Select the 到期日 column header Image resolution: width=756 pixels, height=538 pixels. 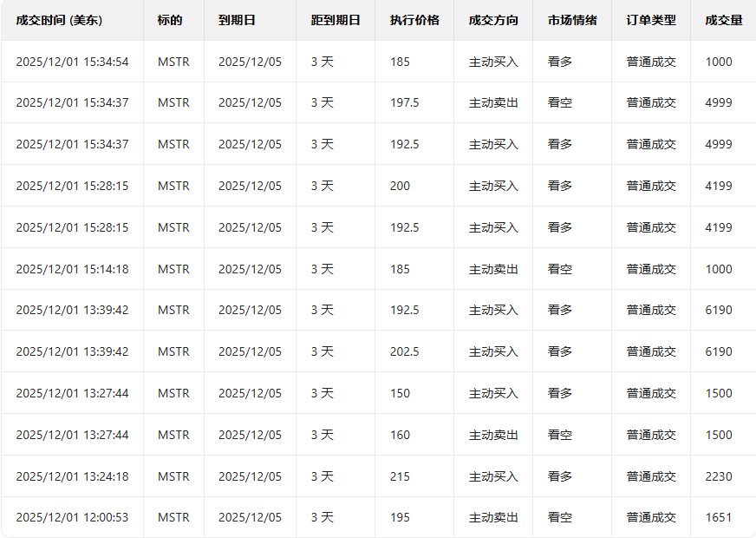[237, 20]
